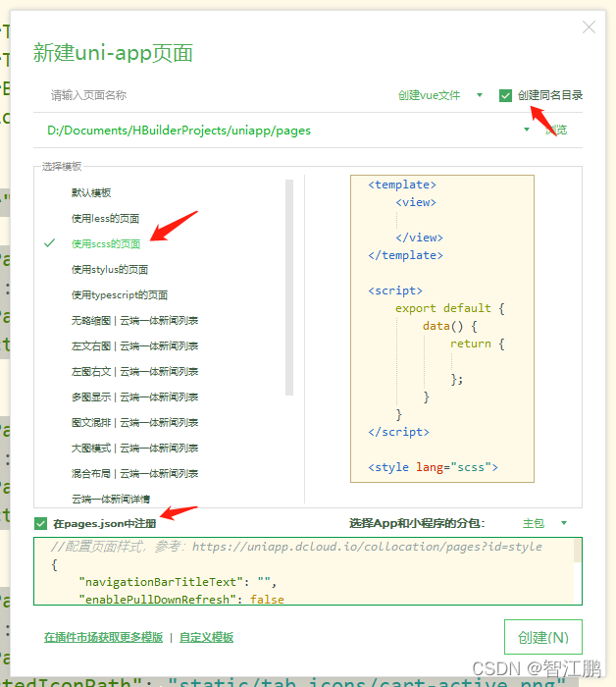Select the 默认模板 template
The width and height of the screenshot is (616, 687).
(91, 192)
